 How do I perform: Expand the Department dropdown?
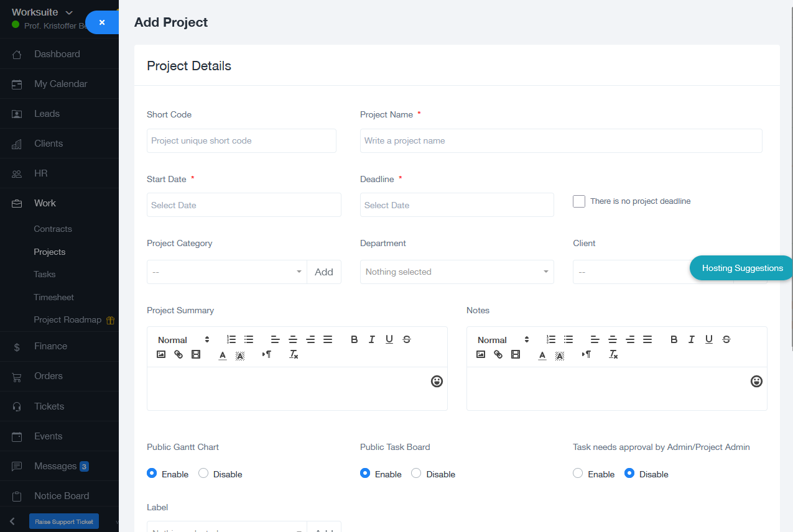[x=457, y=272]
